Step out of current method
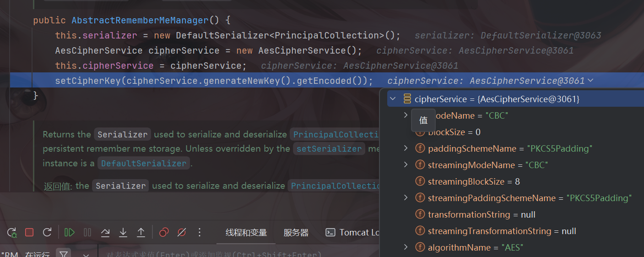This screenshot has width=644, height=257. click(141, 232)
